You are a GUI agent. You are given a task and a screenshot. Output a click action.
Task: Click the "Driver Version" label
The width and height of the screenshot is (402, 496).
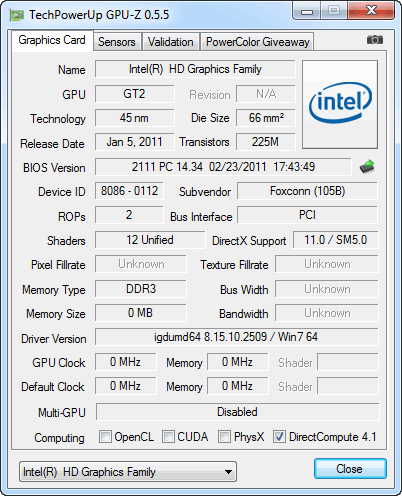tap(54, 339)
